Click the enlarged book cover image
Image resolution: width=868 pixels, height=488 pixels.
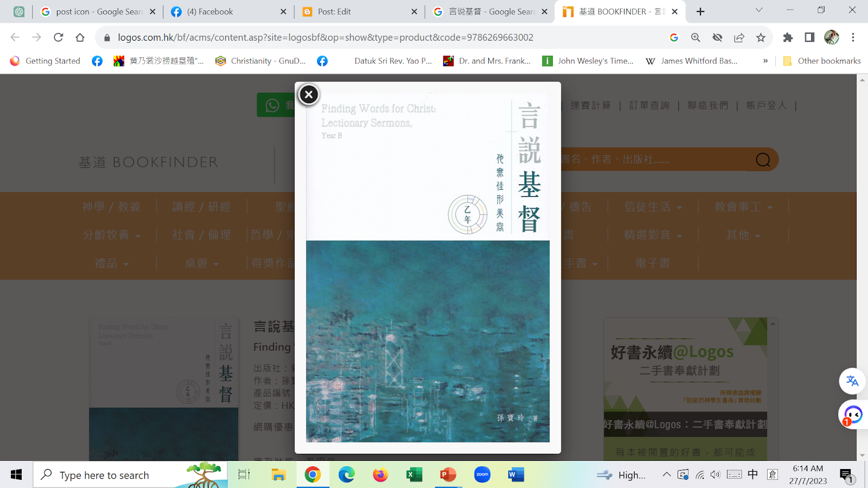[x=427, y=268]
